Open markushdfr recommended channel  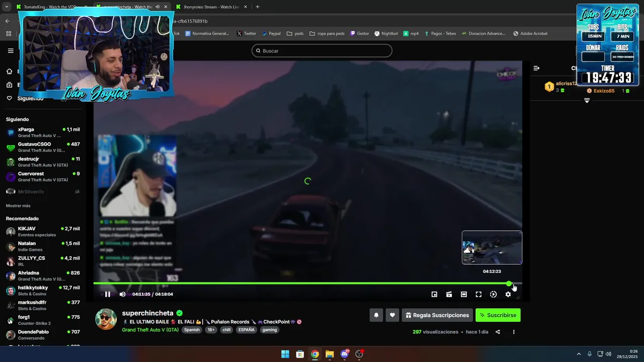click(x=43, y=305)
